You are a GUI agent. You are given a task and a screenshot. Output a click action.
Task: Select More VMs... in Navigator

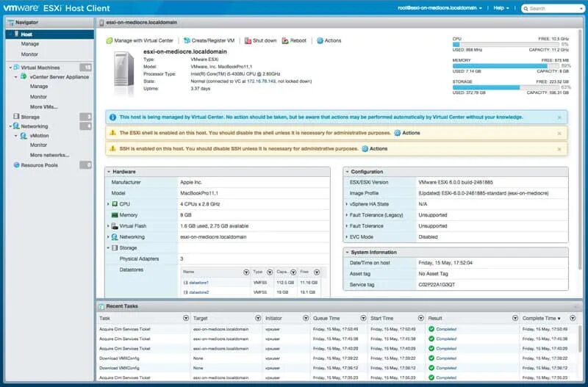(x=44, y=106)
